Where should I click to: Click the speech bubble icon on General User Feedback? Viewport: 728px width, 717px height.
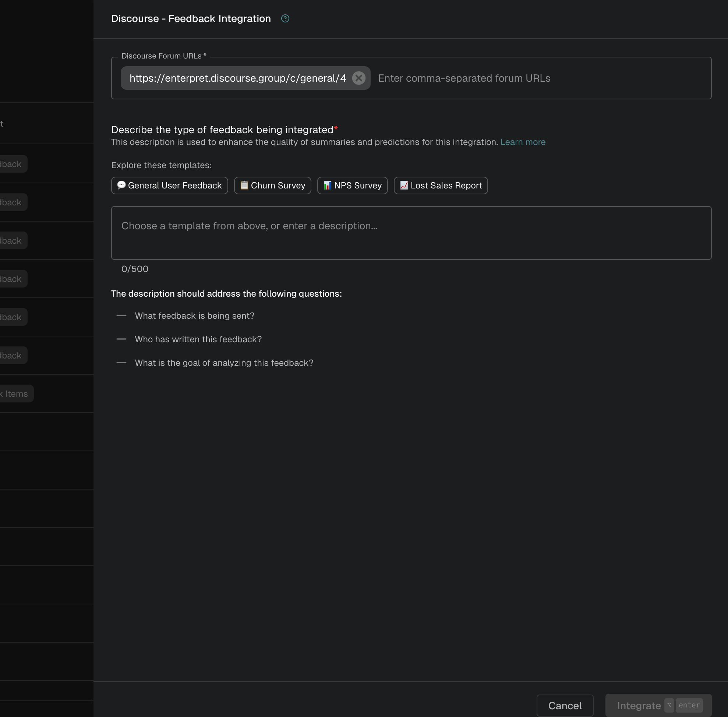coord(121,185)
